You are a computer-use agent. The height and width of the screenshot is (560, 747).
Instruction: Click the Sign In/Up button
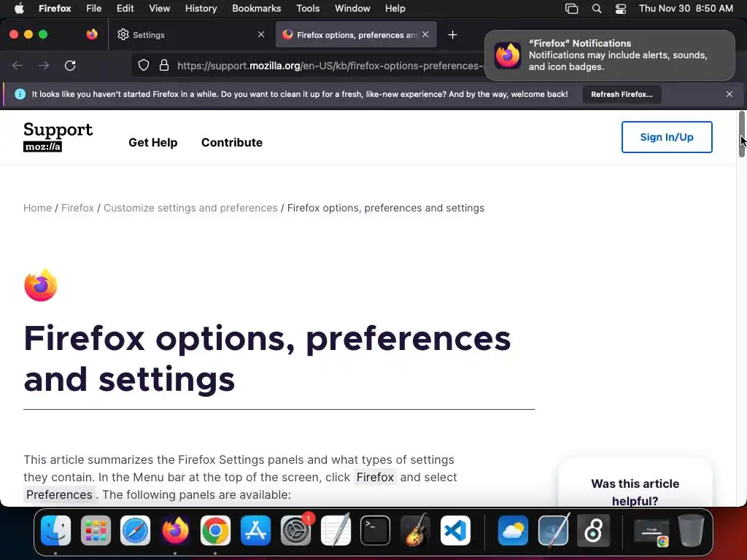(667, 137)
